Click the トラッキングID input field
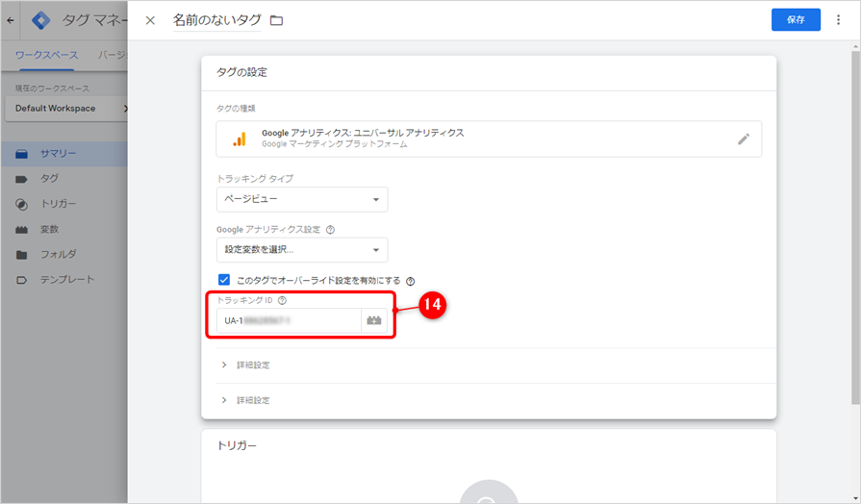The image size is (861, 504). 289,320
